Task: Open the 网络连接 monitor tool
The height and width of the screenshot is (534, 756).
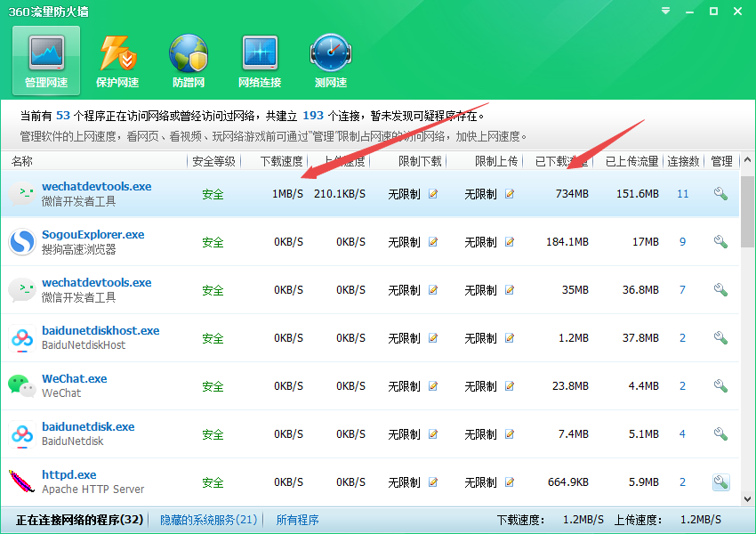Action: [x=260, y=61]
